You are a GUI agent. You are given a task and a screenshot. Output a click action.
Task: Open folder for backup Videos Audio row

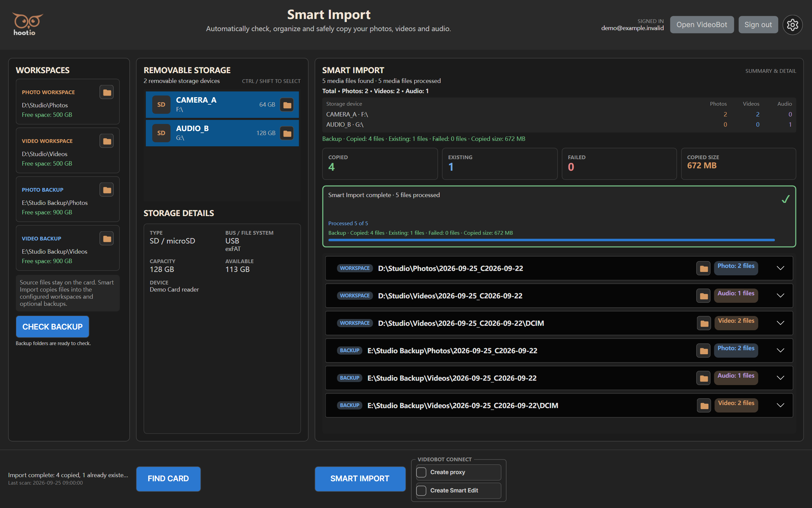[x=703, y=378]
